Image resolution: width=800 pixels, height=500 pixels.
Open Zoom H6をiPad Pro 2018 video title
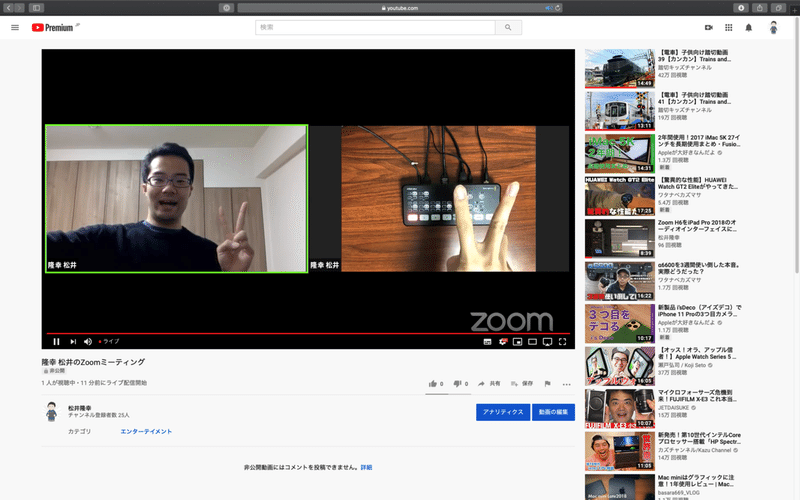pos(697,226)
